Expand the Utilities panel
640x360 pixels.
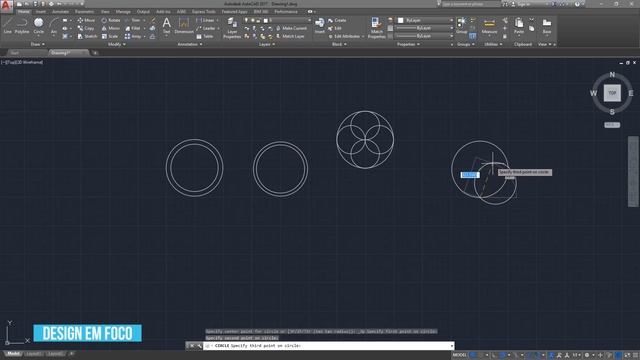493,44
